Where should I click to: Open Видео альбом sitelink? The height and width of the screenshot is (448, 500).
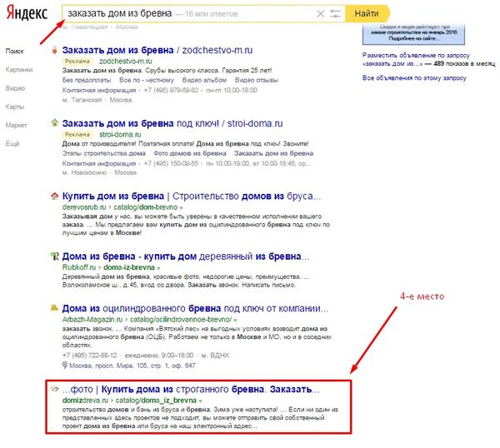pos(204,80)
